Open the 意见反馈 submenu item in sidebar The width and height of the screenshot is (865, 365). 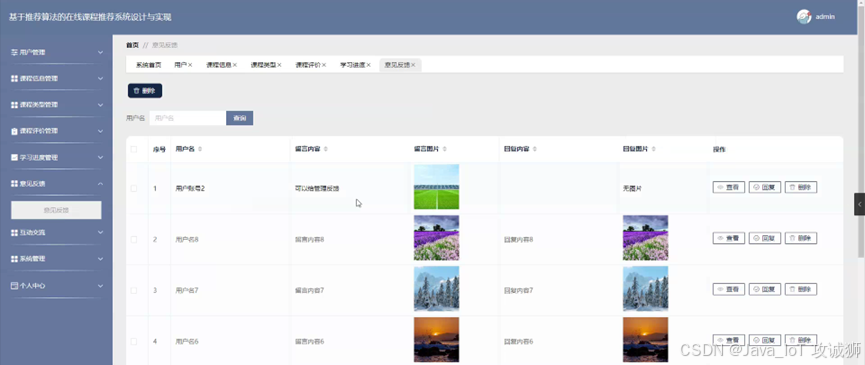(x=56, y=210)
